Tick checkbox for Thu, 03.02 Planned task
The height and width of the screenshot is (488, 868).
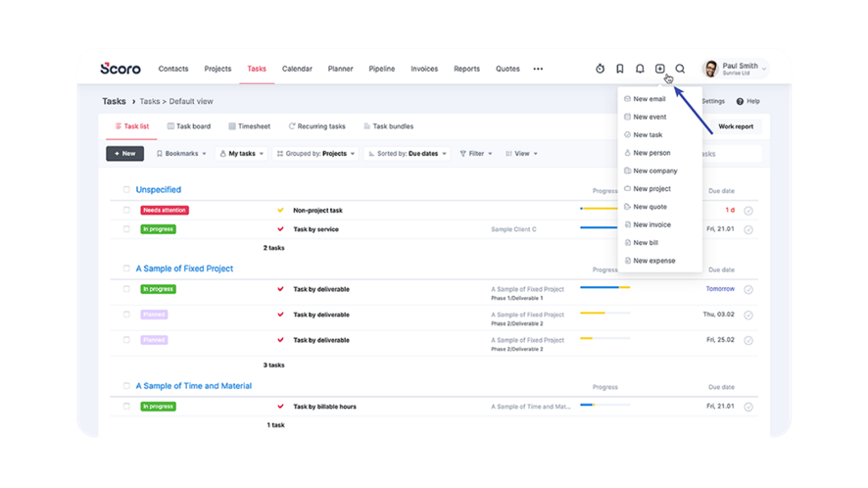pyautogui.click(x=126, y=315)
